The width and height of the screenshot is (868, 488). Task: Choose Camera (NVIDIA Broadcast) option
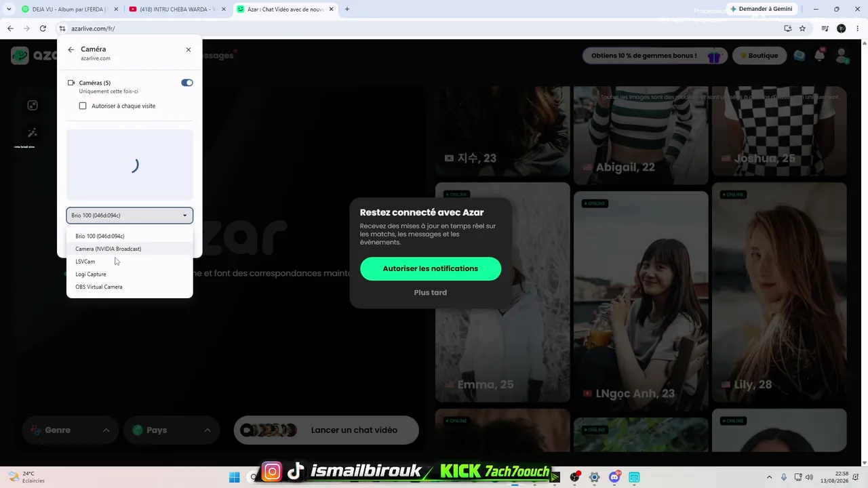click(x=130, y=249)
